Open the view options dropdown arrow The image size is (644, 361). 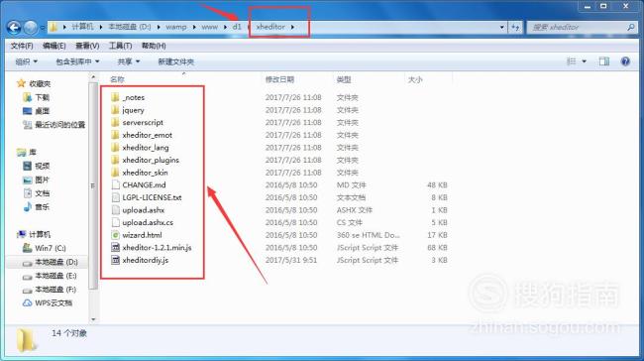pos(584,61)
